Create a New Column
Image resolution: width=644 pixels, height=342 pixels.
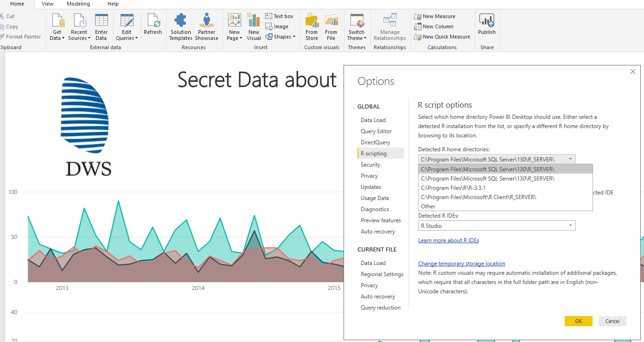(x=434, y=26)
